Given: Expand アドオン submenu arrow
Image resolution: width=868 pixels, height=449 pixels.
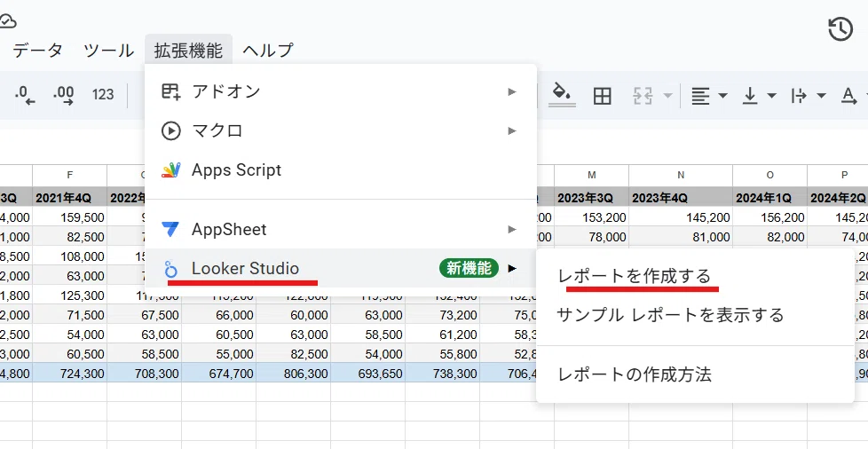Looking at the screenshot, I should [512, 91].
